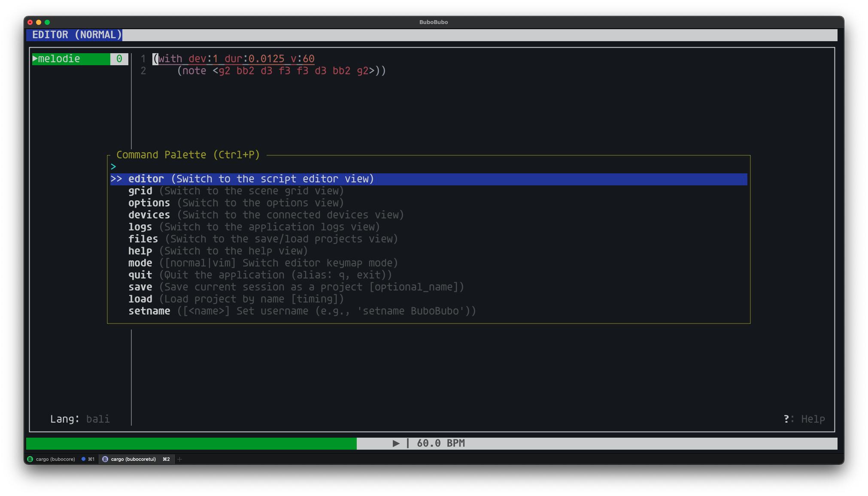
Task: Click the green progress bar
Action: [x=191, y=443]
